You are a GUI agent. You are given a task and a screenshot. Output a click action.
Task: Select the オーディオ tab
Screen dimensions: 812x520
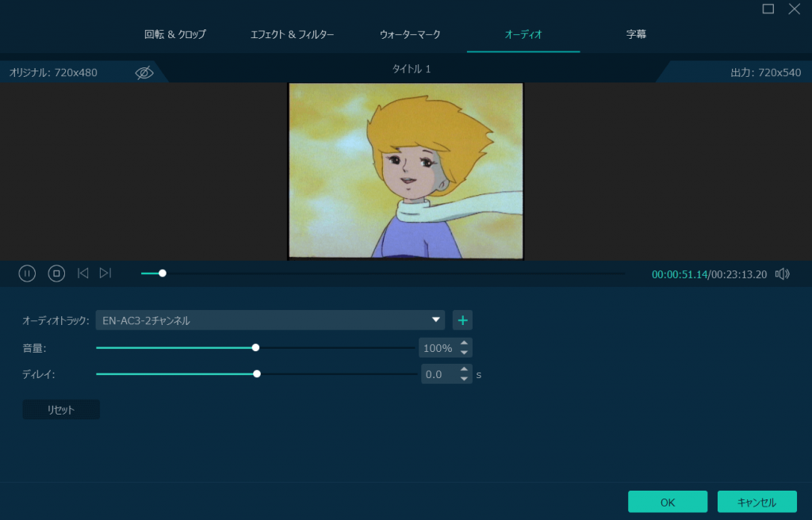pos(523,34)
